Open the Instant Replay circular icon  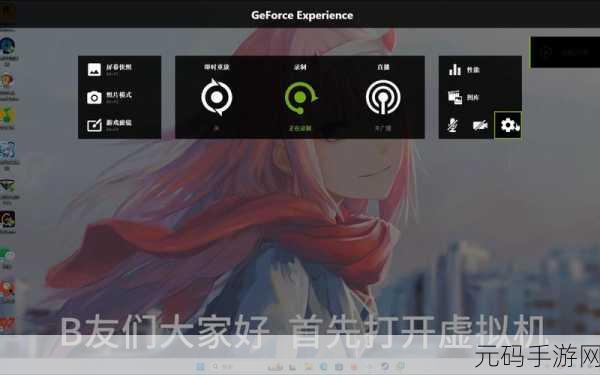point(217,97)
